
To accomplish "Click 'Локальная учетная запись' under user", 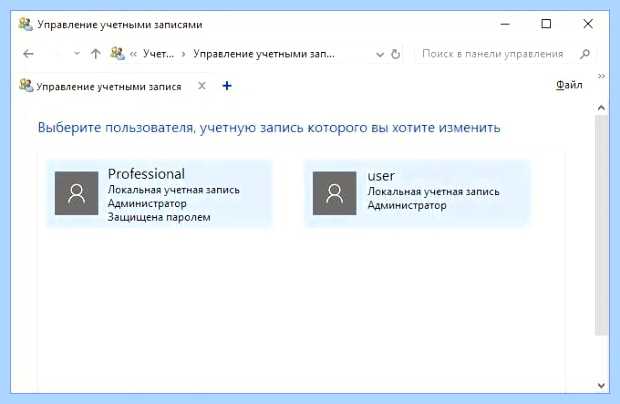I will 433,192.
